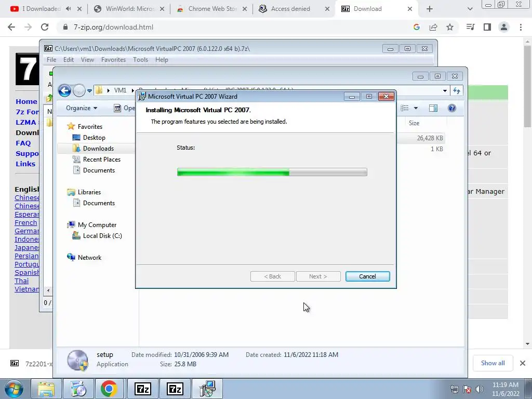Click Home link on 7-zip site
The height and width of the screenshot is (399, 532).
26,101
